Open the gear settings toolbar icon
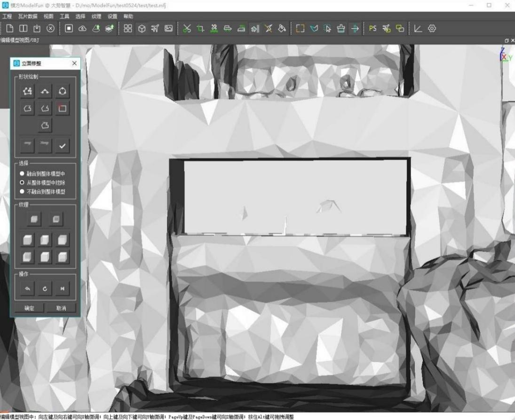 click(432, 29)
